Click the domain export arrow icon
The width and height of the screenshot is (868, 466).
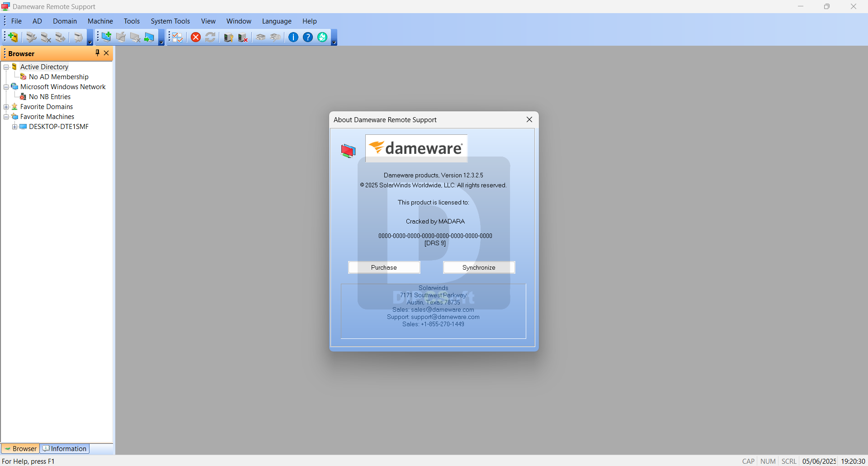[60, 37]
